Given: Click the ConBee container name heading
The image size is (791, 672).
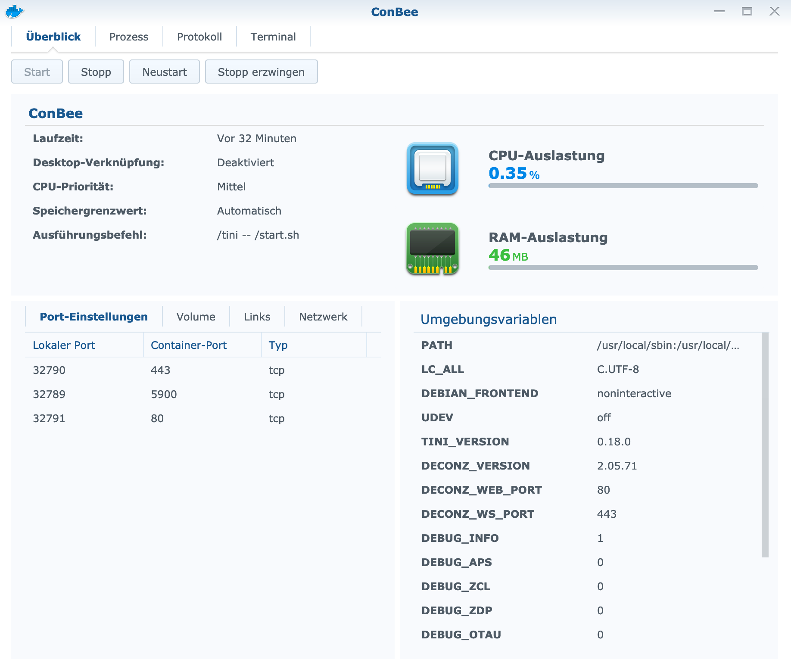Looking at the screenshot, I should click(x=56, y=113).
